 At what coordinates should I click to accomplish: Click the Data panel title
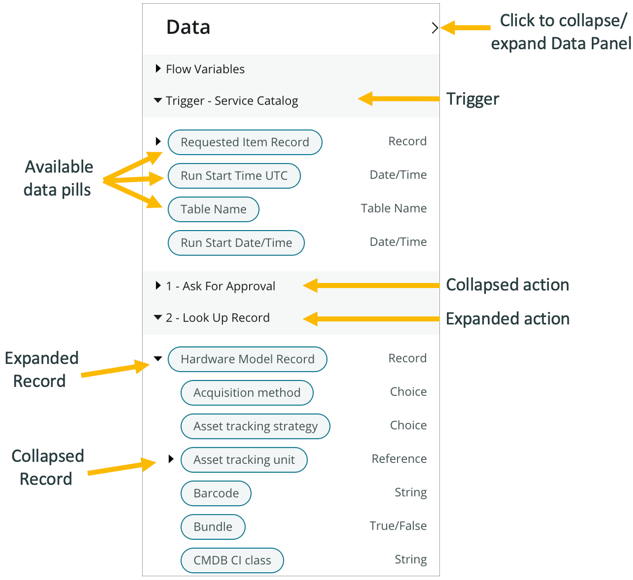tap(188, 28)
